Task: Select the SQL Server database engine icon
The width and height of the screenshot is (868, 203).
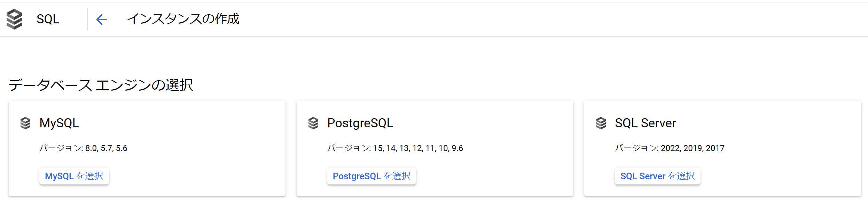Action: (x=601, y=123)
